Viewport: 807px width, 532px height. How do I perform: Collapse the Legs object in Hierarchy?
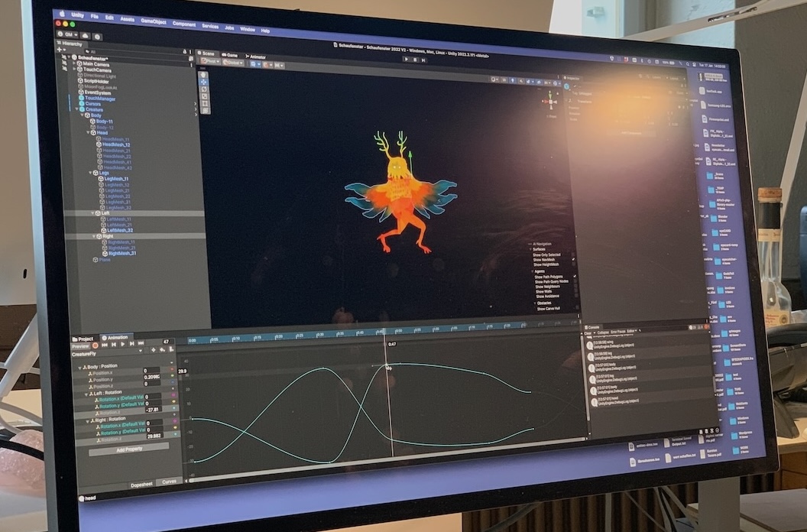pos(90,173)
